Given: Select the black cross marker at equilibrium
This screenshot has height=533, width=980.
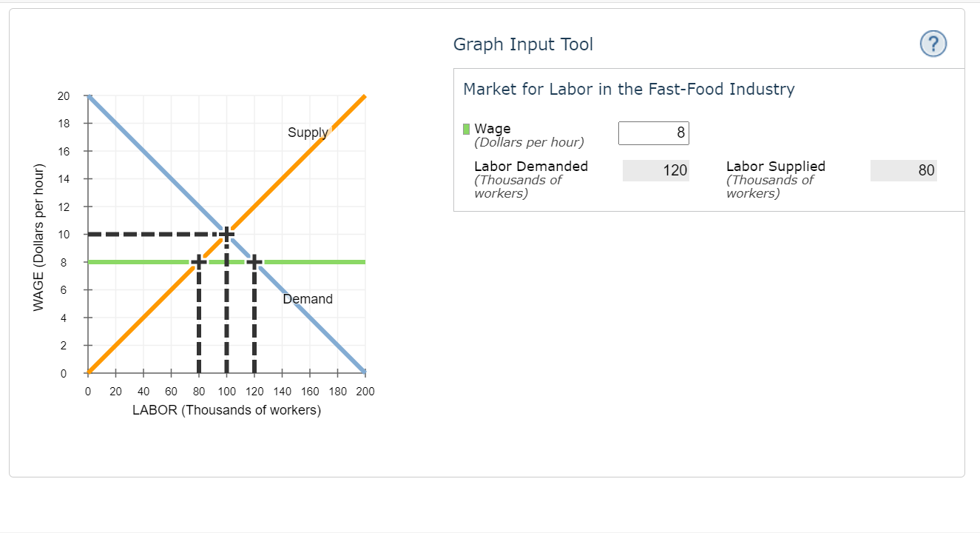Looking at the screenshot, I should coord(226,234).
